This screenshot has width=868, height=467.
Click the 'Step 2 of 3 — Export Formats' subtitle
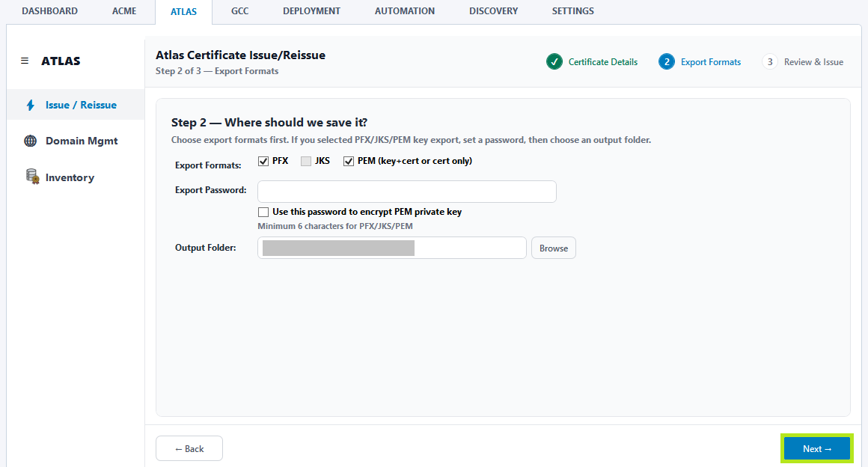tap(217, 71)
